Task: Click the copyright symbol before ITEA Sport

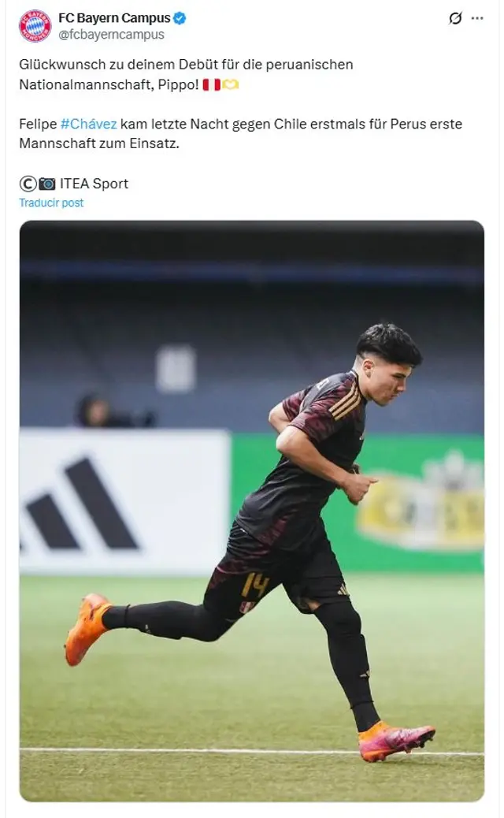Action: click(x=28, y=184)
